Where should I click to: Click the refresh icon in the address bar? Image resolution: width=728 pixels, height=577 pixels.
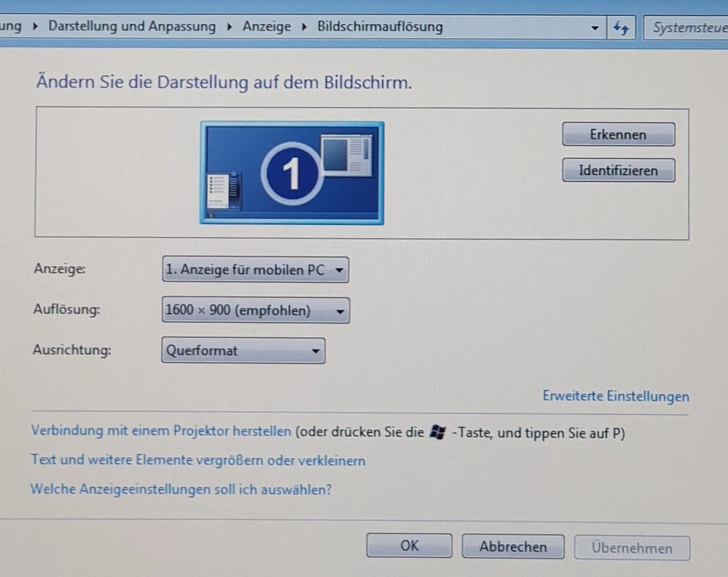(x=622, y=27)
